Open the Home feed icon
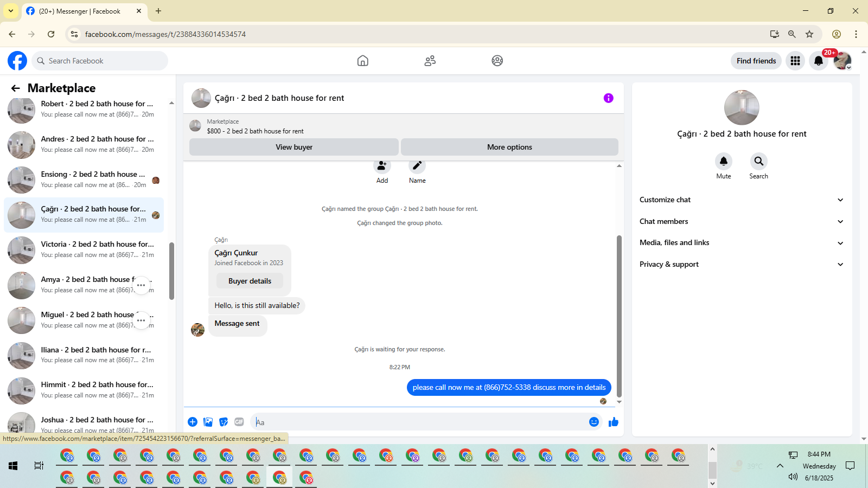This screenshot has height=488, width=868. [363, 61]
